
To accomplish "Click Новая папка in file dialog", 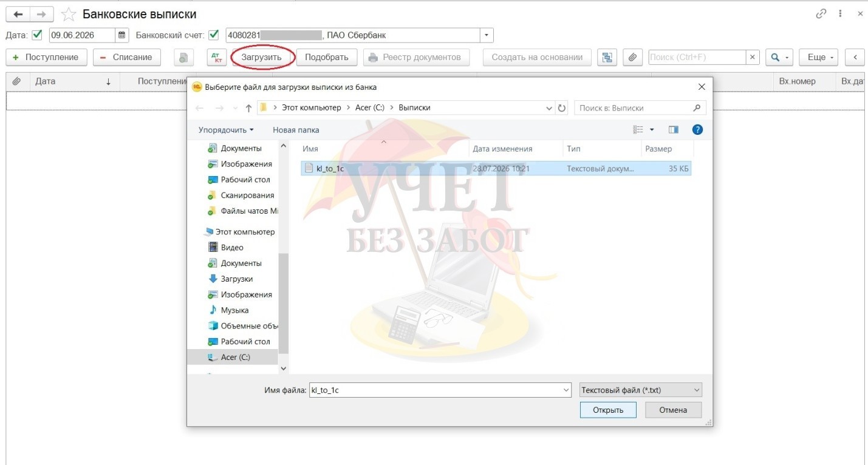I will point(296,130).
